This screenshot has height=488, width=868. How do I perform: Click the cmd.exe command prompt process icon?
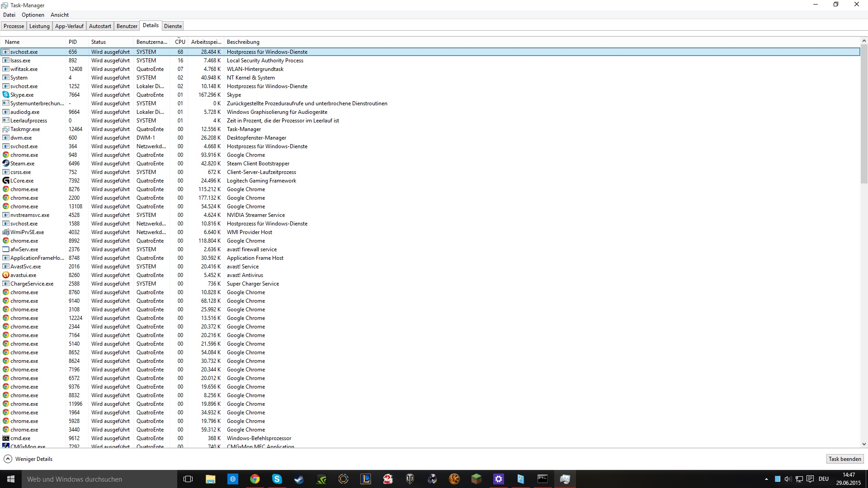coord(6,438)
